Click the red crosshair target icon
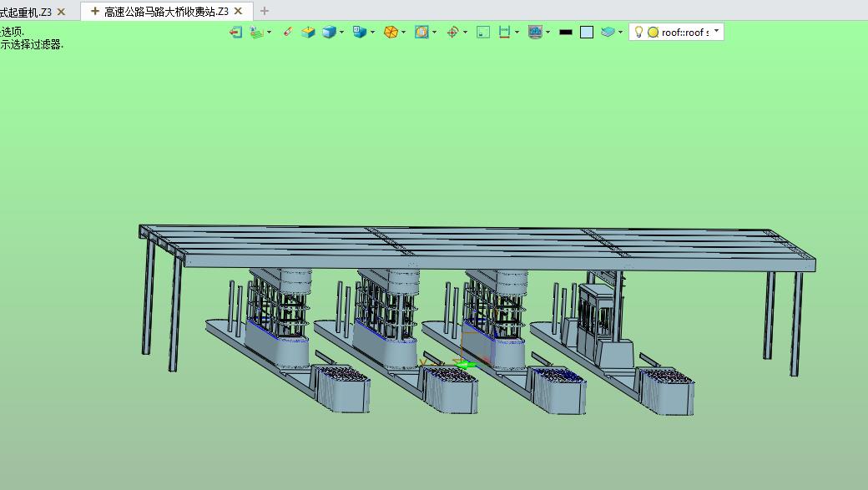Screen dimensions: 868x490 (x=453, y=32)
